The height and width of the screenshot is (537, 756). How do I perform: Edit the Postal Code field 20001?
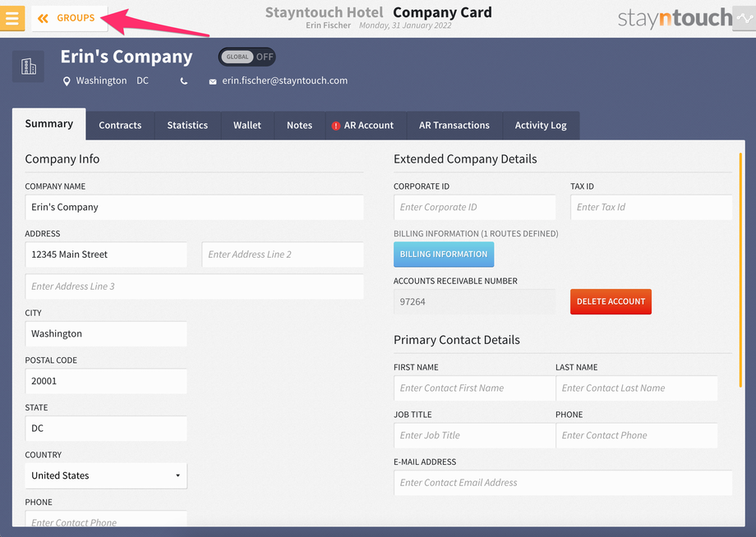pyautogui.click(x=106, y=381)
